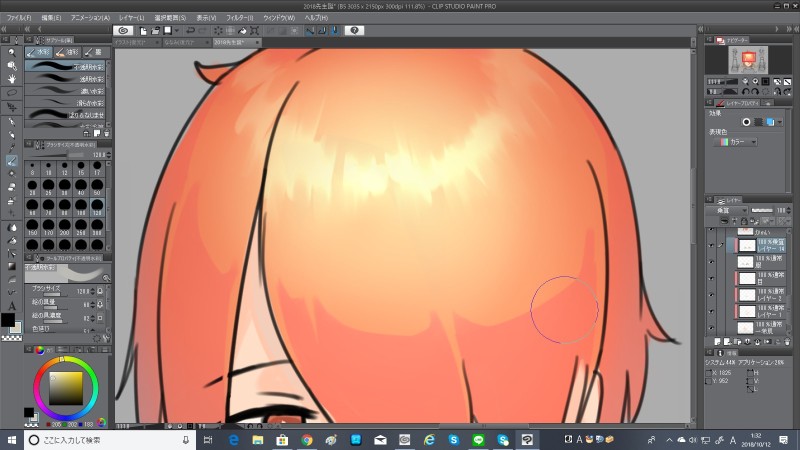This screenshot has width=800, height=450.
Task: Select the active Brush tool
Action: coord(11,161)
